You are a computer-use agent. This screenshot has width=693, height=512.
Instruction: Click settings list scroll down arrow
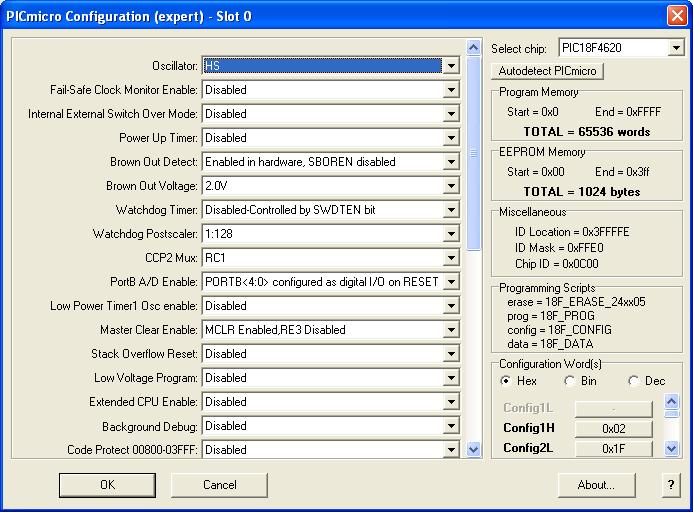[473, 450]
